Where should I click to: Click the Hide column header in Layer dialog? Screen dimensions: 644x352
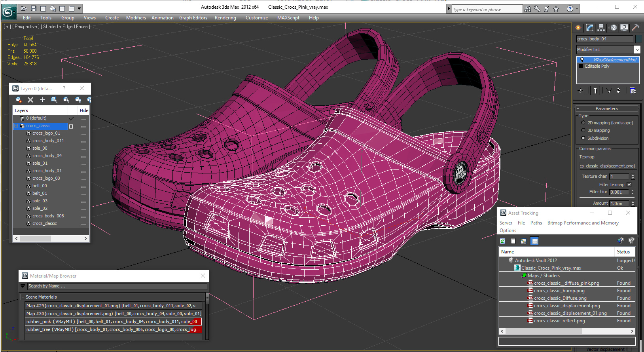click(84, 110)
